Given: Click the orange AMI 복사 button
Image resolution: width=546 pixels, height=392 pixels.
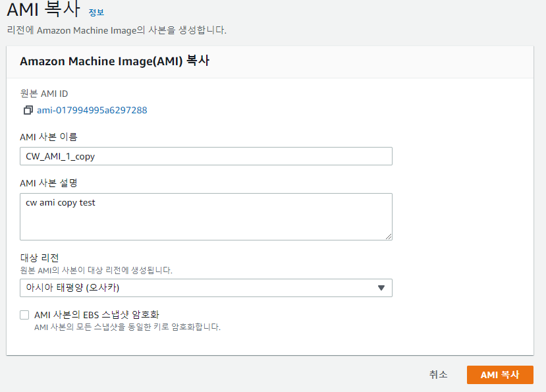Looking at the screenshot, I should [500, 375].
